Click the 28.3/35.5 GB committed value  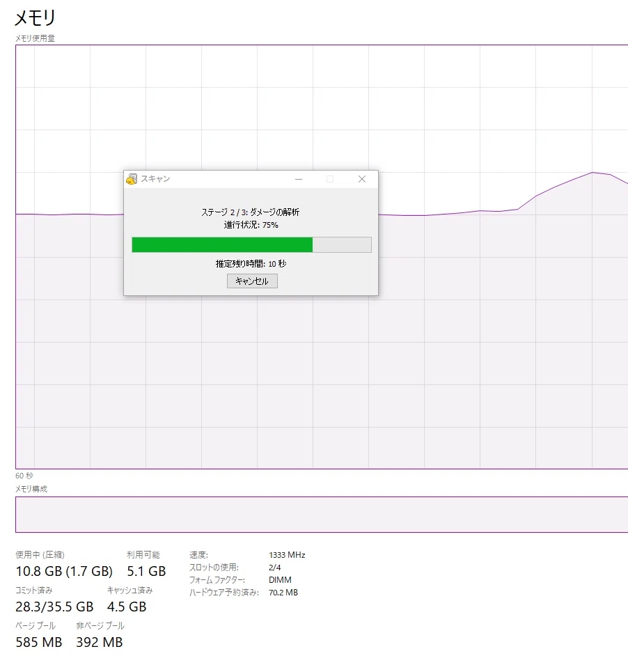54,607
